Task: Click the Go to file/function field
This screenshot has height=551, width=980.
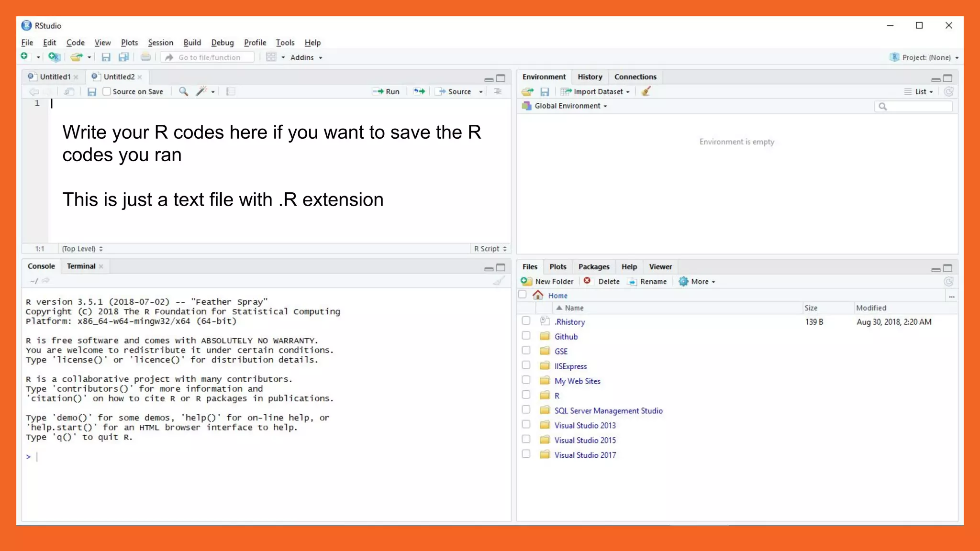Action: coord(207,57)
